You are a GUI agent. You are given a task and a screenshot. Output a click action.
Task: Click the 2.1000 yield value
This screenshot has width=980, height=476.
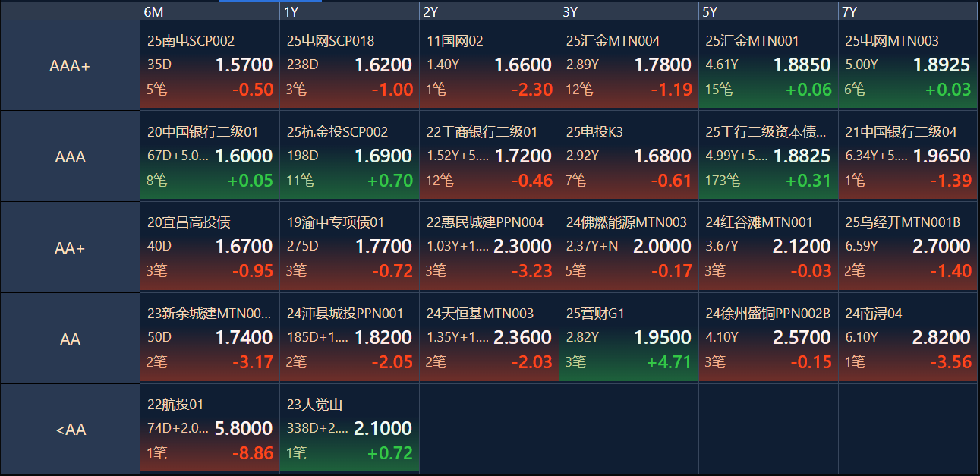(x=383, y=429)
